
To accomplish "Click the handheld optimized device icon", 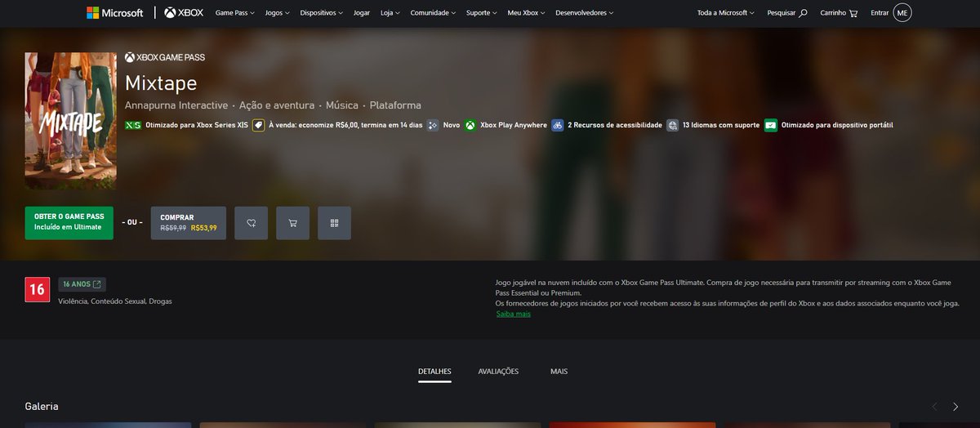I will tap(771, 125).
